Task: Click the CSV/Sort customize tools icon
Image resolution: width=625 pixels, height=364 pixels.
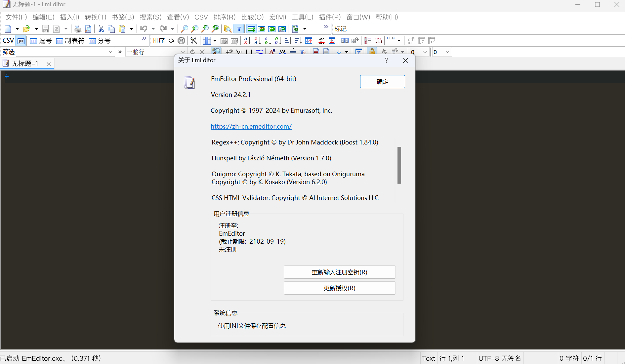Action: click(194, 41)
